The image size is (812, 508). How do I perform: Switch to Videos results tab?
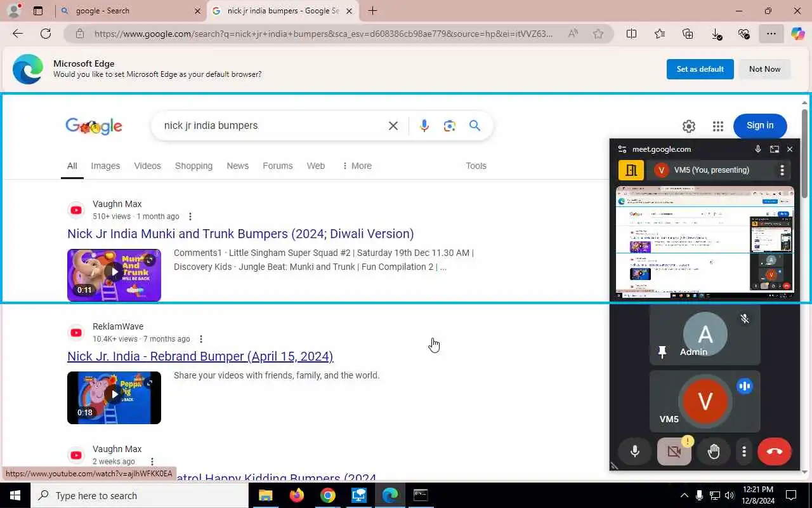pyautogui.click(x=147, y=166)
